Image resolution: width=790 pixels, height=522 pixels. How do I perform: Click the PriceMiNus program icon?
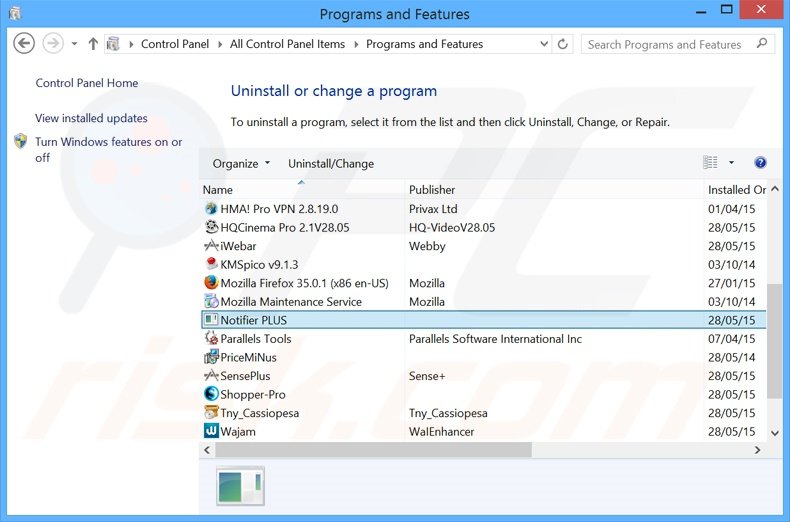[211, 357]
